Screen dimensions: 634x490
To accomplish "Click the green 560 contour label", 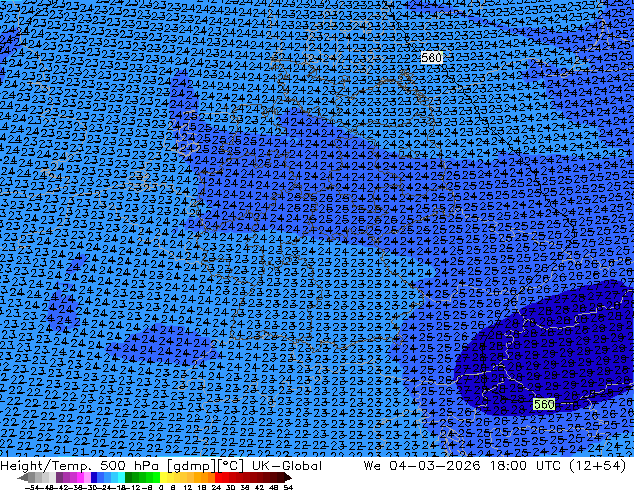I will pos(544,404).
